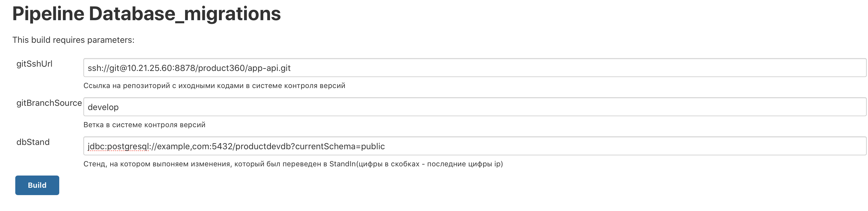Click the dbStand parameter label
The height and width of the screenshot is (211, 868).
click(x=33, y=142)
